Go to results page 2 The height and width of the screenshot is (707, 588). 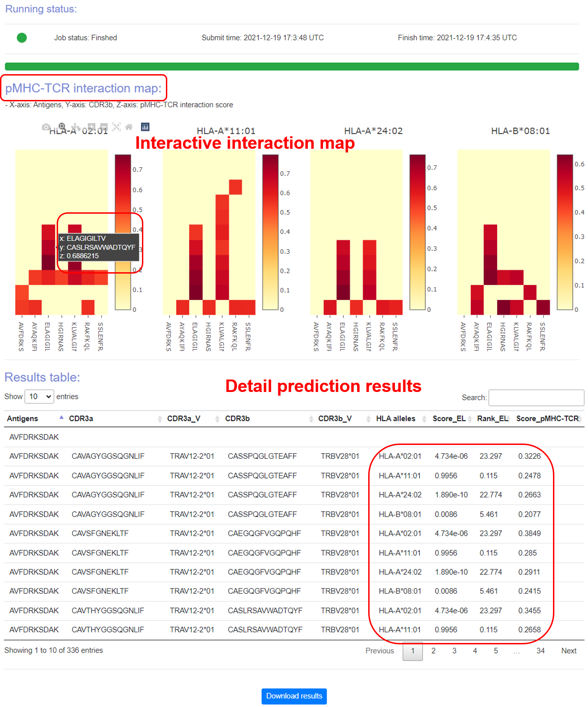click(433, 651)
